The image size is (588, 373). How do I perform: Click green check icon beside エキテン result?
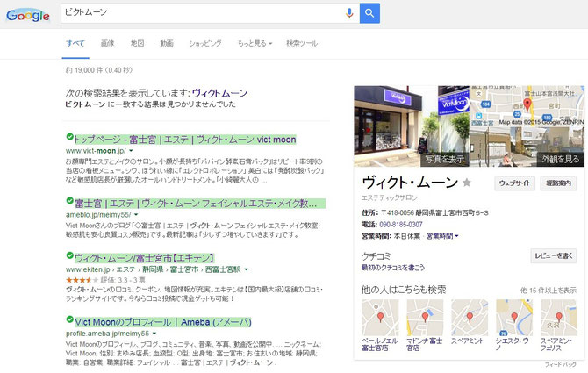point(69,255)
